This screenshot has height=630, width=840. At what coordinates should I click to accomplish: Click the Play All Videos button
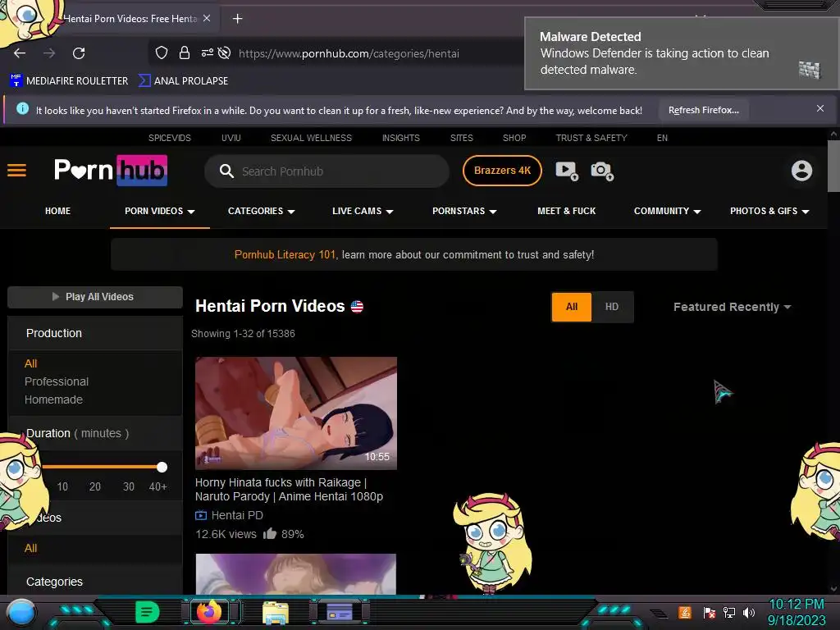95,297
